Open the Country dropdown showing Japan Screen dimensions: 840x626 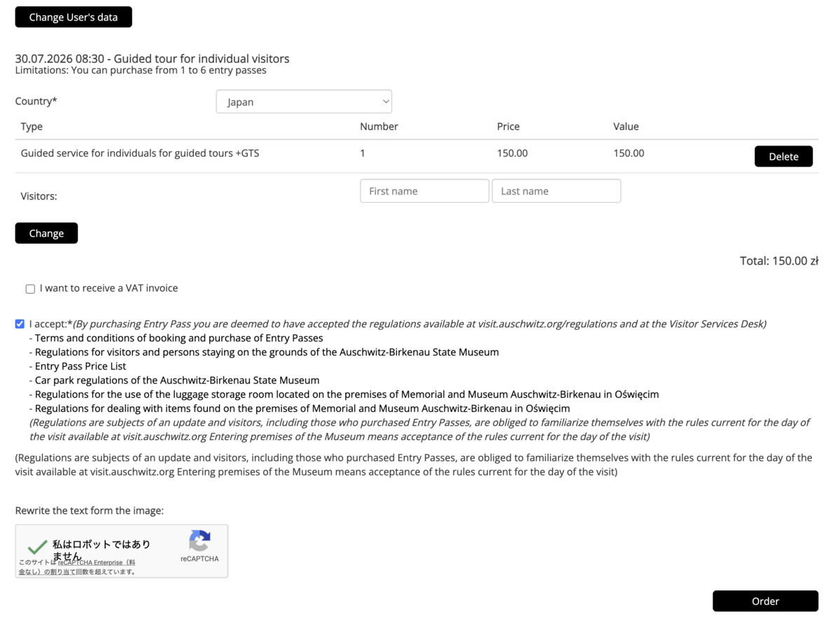(x=304, y=101)
